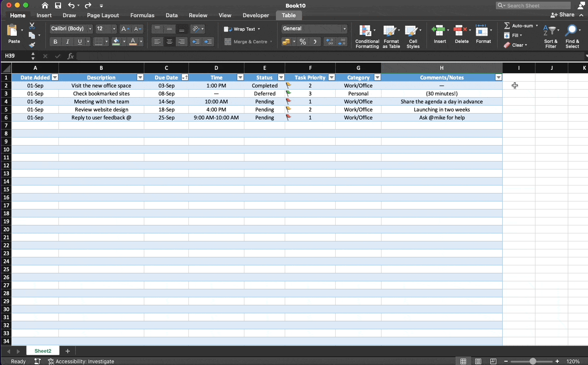Open the Cell Styles gallery
This screenshot has height=365, width=588.
(413, 36)
